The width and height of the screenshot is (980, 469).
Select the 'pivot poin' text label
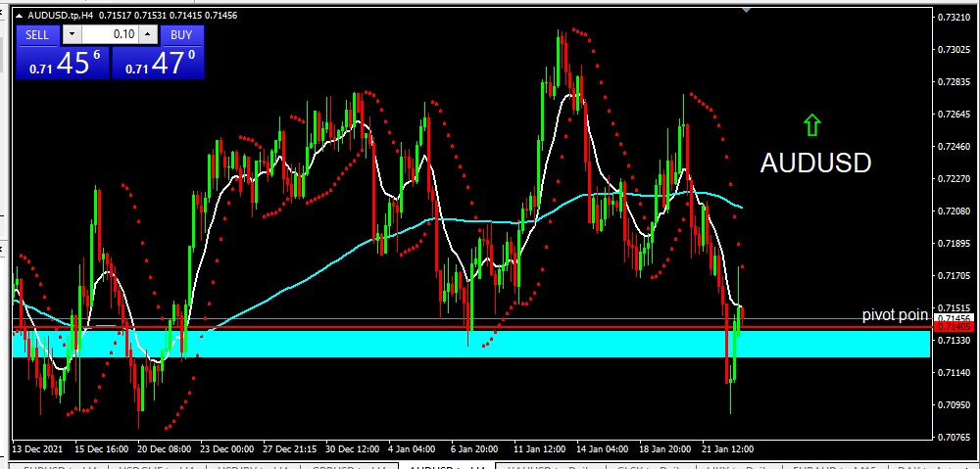pos(895,314)
